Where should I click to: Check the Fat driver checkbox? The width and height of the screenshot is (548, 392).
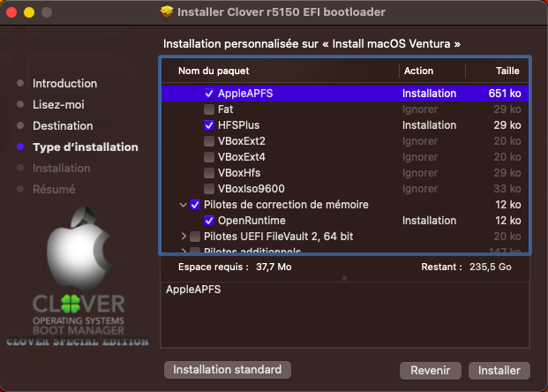(209, 109)
